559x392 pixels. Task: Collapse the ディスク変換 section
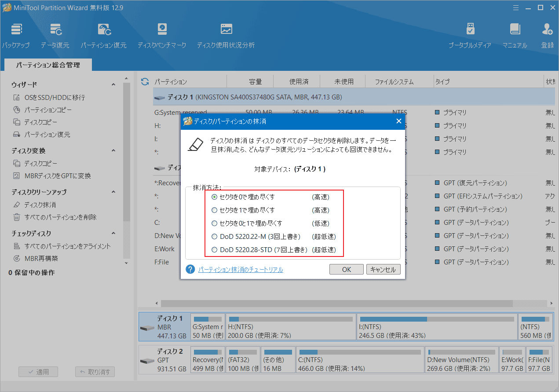pyautogui.click(x=113, y=150)
